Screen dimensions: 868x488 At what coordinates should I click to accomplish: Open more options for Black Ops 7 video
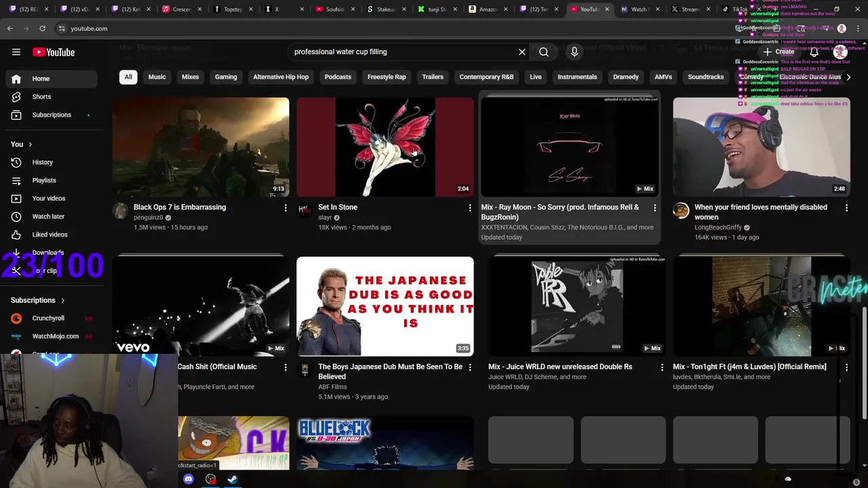[285, 208]
